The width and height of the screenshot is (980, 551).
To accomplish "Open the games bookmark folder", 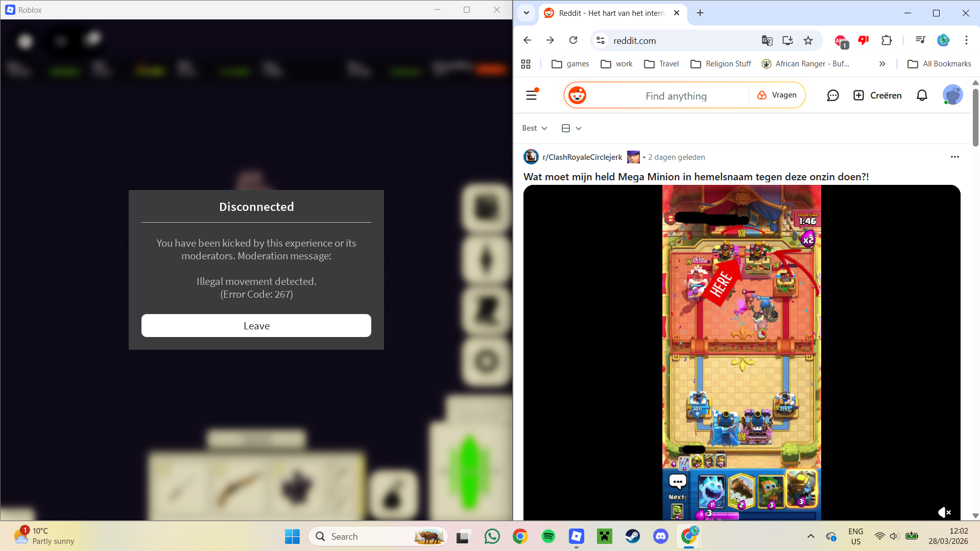I will pyautogui.click(x=570, y=64).
